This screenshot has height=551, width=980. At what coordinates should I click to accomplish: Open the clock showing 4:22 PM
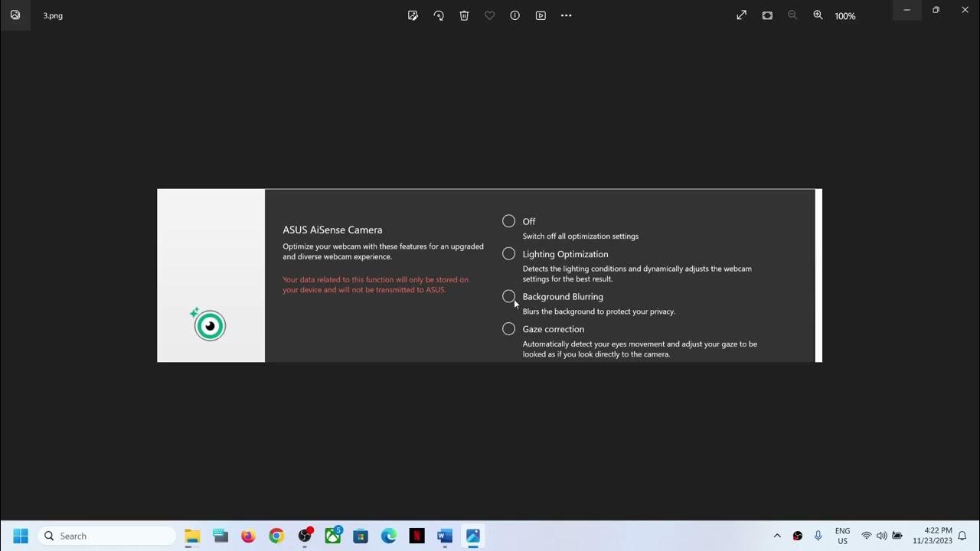click(932, 536)
